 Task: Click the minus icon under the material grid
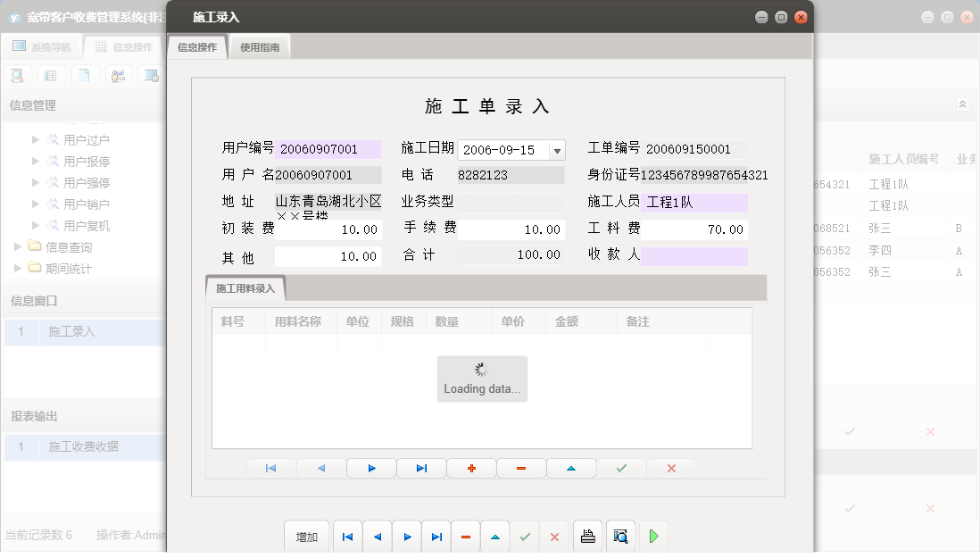coord(521,468)
